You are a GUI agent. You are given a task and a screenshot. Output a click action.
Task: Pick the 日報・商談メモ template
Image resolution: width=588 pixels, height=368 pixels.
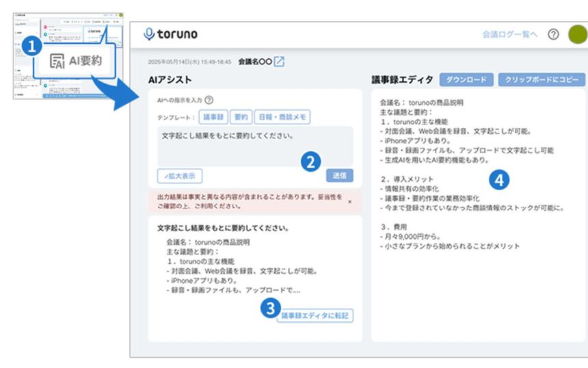click(282, 117)
